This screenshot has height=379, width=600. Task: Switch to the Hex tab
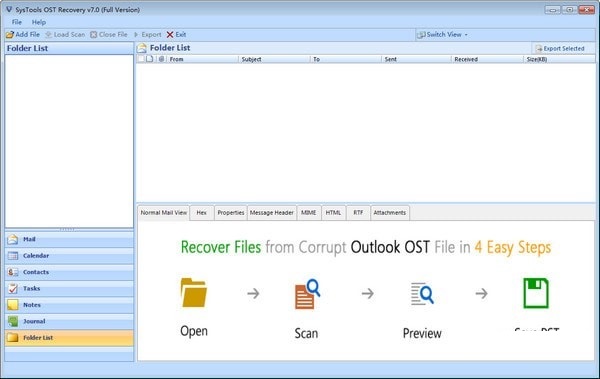(x=202, y=213)
